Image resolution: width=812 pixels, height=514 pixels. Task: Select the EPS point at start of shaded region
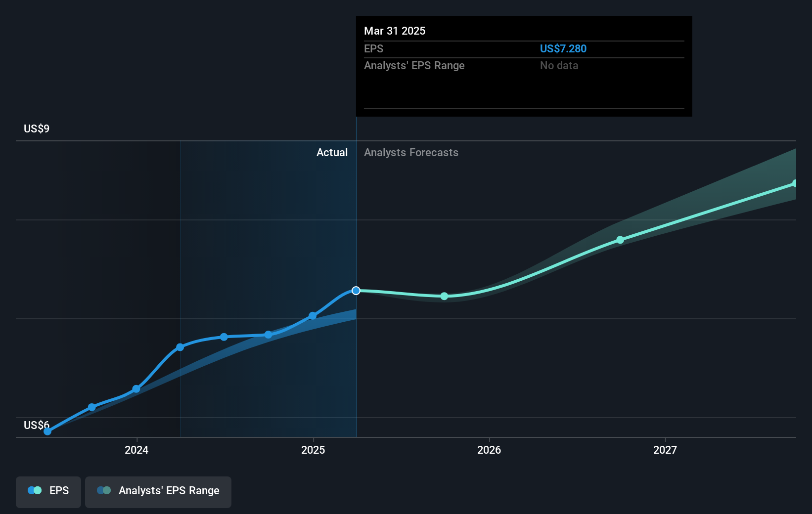pyautogui.click(x=180, y=347)
